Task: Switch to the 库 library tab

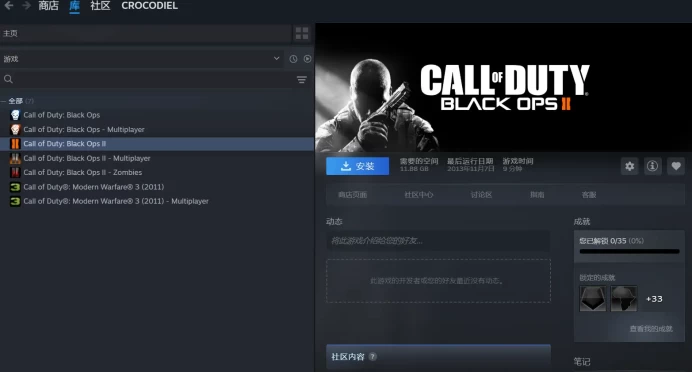Action: [x=75, y=6]
